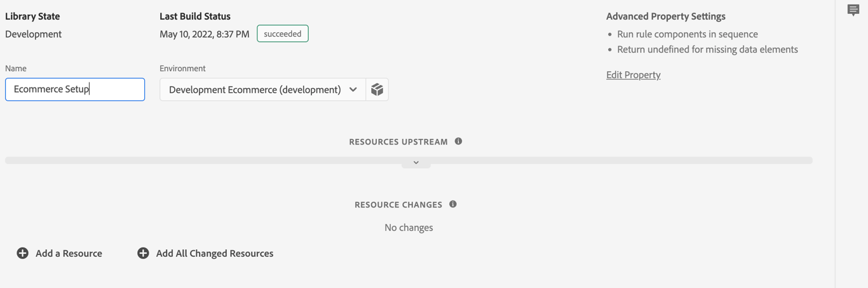Click the Development library state value
868x288 pixels.
(34, 34)
